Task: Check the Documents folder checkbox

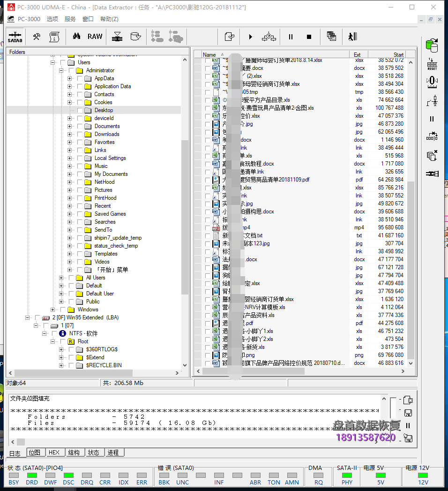Action: pyautogui.click(x=80, y=126)
